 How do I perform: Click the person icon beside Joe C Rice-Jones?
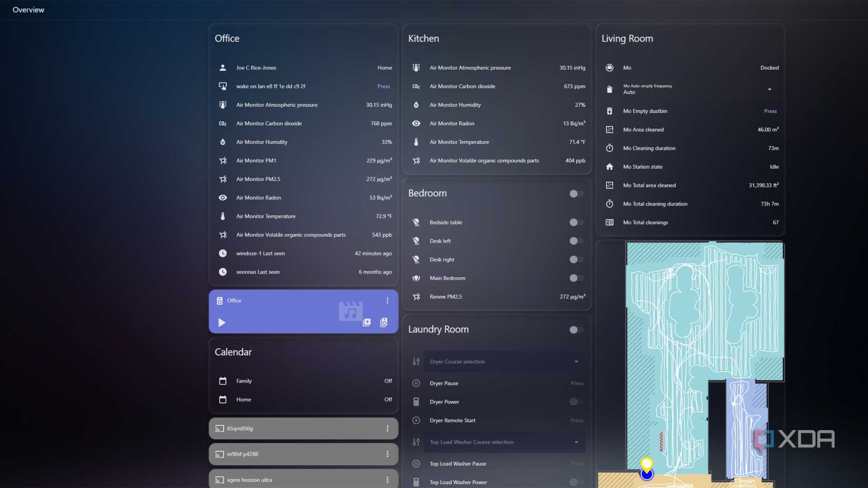[223, 67]
